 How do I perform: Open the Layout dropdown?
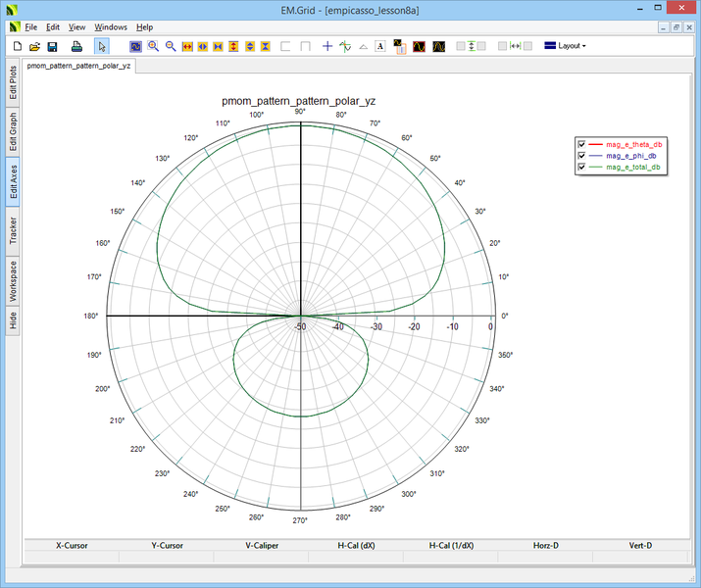pos(567,46)
